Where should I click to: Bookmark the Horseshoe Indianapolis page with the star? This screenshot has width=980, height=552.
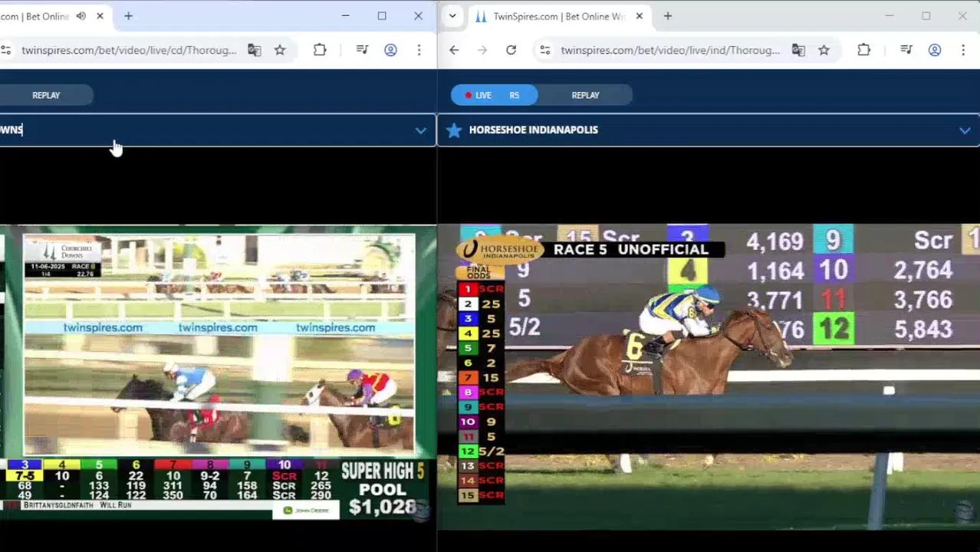pos(824,50)
